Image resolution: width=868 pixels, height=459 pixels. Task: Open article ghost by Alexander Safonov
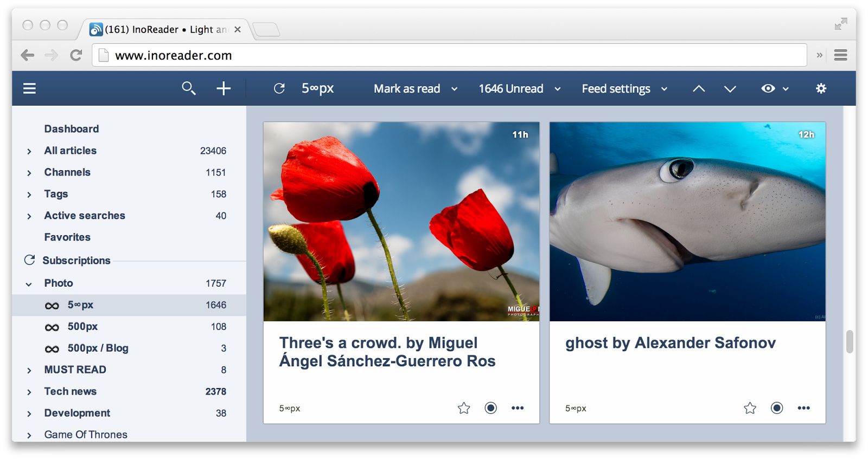click(671, 343)
